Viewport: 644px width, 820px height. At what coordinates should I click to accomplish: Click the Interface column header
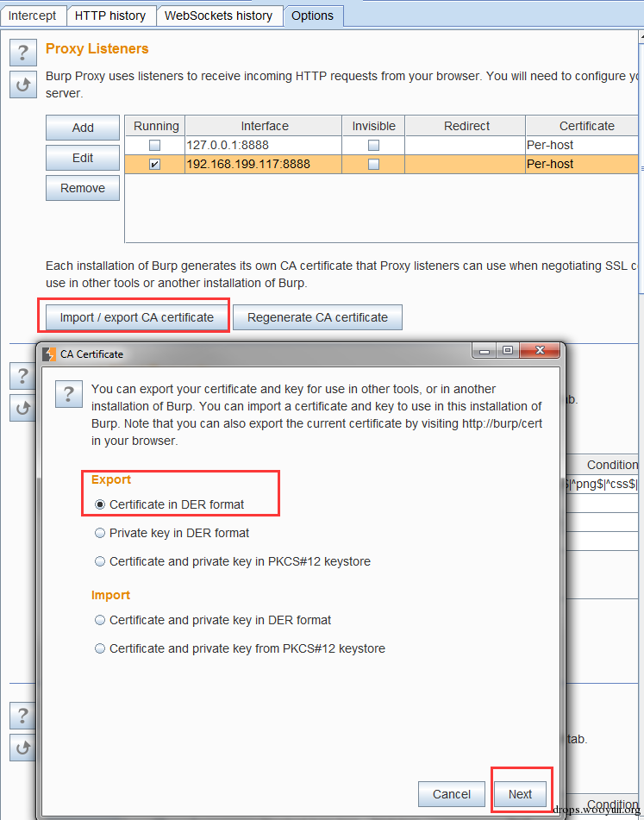coord(264,126)
